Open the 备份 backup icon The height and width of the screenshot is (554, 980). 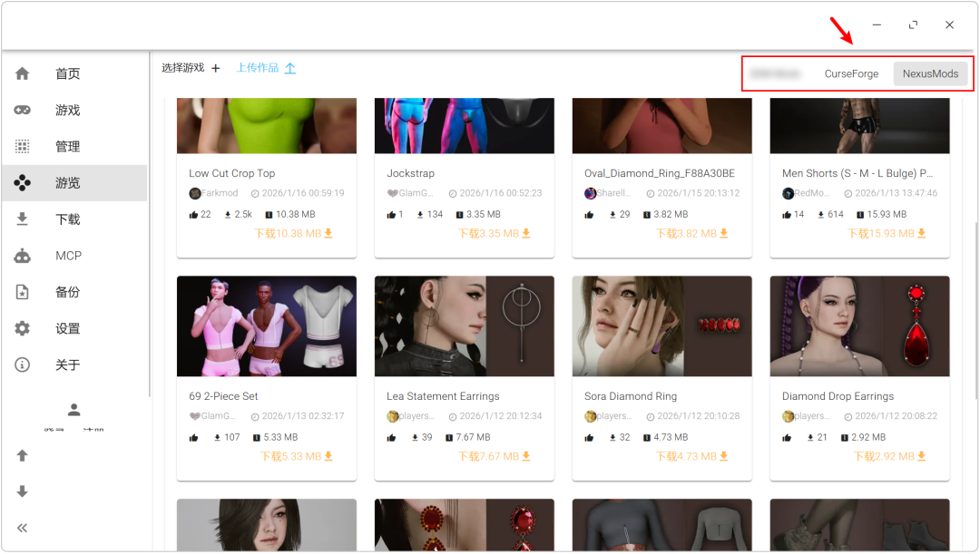[23, 292]
